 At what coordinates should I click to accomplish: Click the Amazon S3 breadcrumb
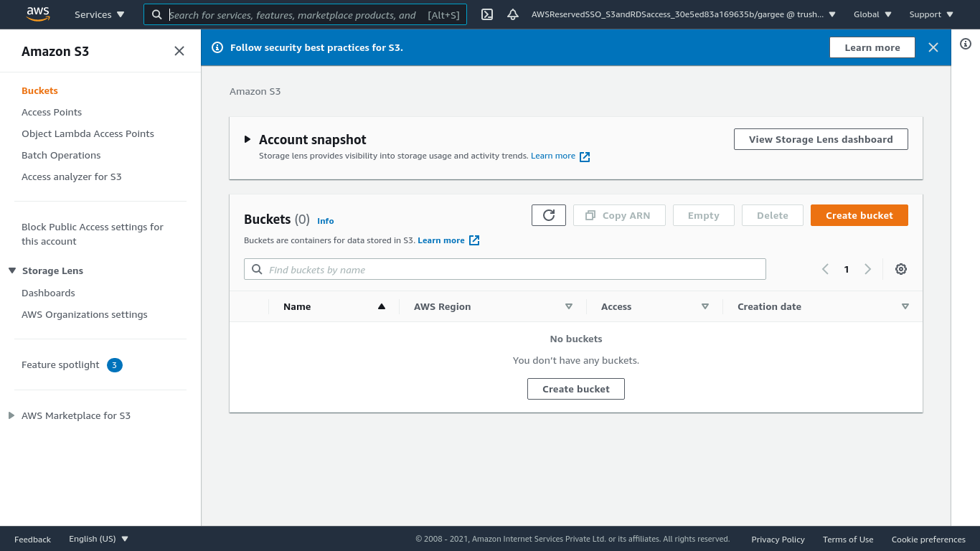tap(255, 91)
